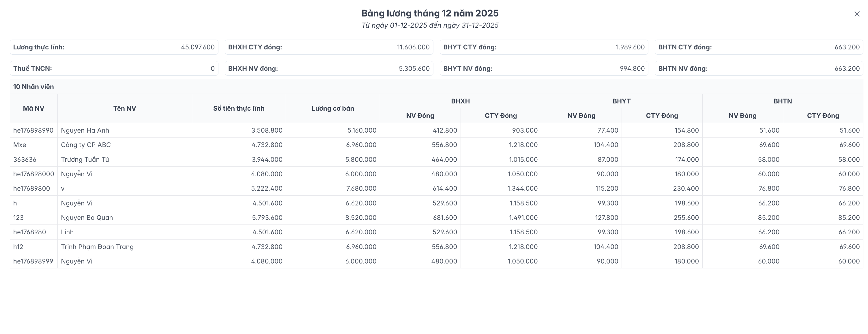Click the BHYT group column header
This screenshot has width=868, height=334.
(x=621, y=101)
